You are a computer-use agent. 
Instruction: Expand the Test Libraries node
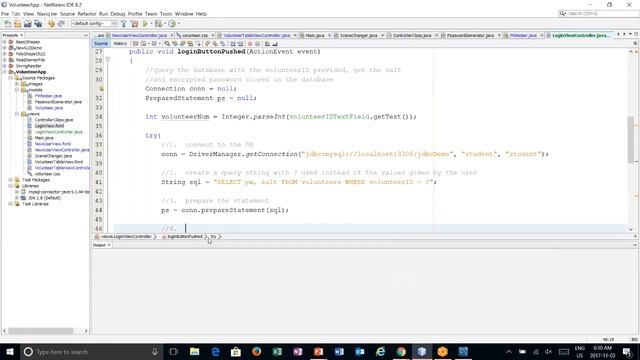[11, 204]
